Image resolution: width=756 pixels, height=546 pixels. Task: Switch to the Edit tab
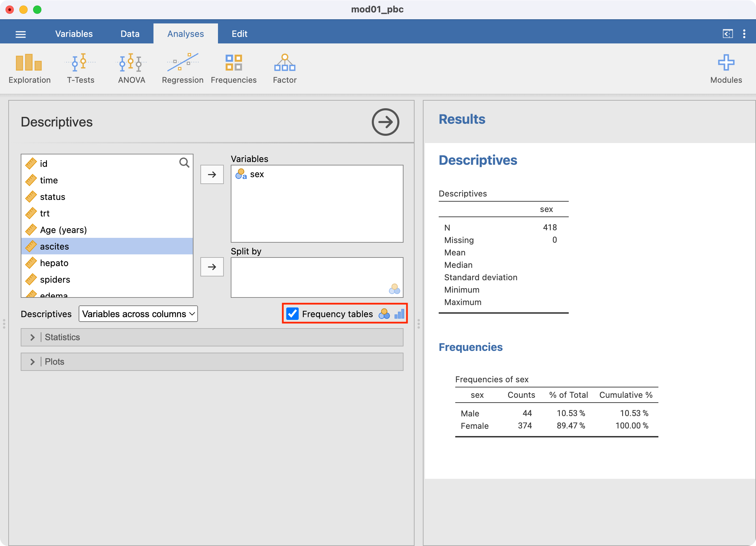click(239, 34)
